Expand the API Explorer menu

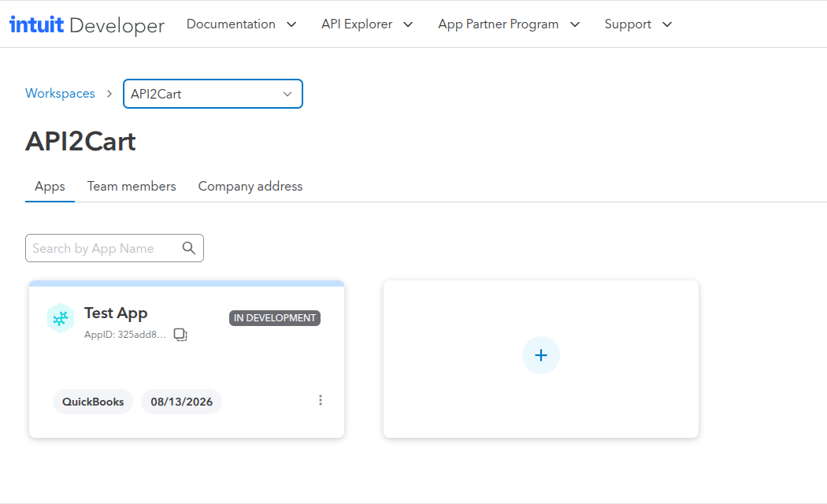[367, 24]
